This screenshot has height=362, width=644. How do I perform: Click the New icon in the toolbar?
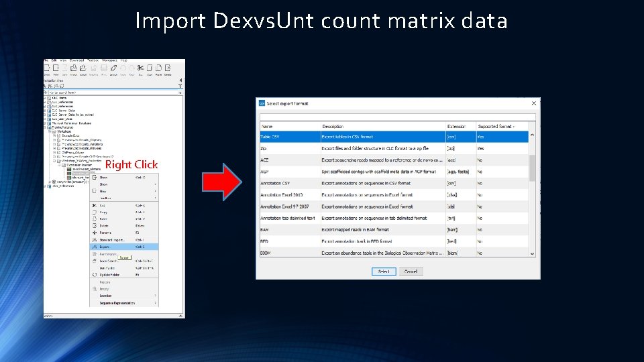point(56,68)
